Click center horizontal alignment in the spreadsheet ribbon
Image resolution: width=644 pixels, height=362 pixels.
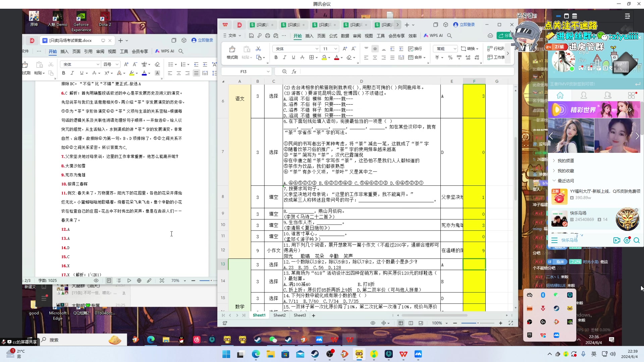(375, 58)
